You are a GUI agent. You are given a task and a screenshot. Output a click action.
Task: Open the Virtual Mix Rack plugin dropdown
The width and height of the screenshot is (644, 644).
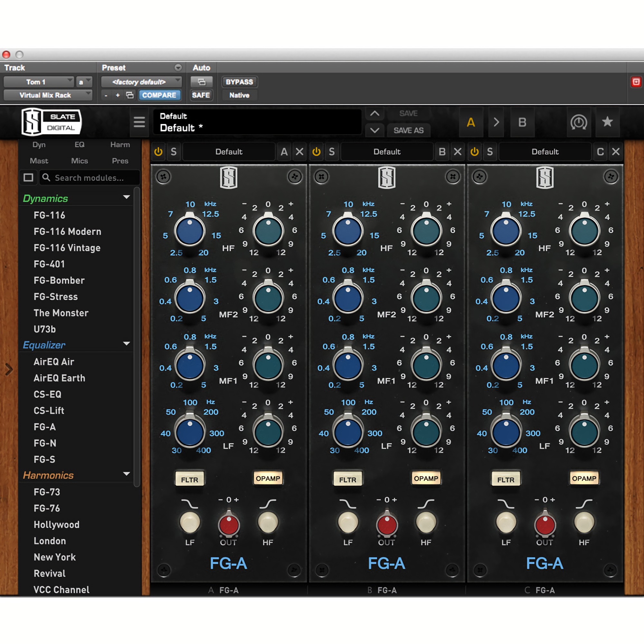(x=48, y=95)
